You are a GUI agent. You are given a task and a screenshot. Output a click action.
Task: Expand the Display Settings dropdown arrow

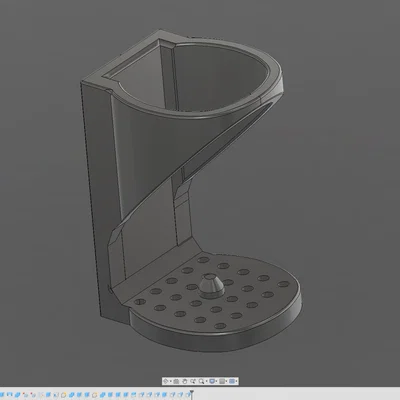pyautogui.click(x=216, y=381)
